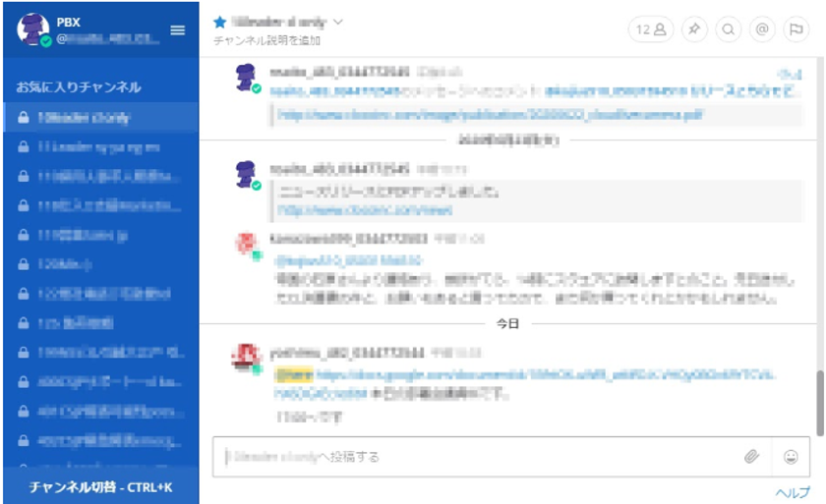This screenshot has width=826, height=504.
Task: Click the highlighted @here mention
Action: click(294, 374)
